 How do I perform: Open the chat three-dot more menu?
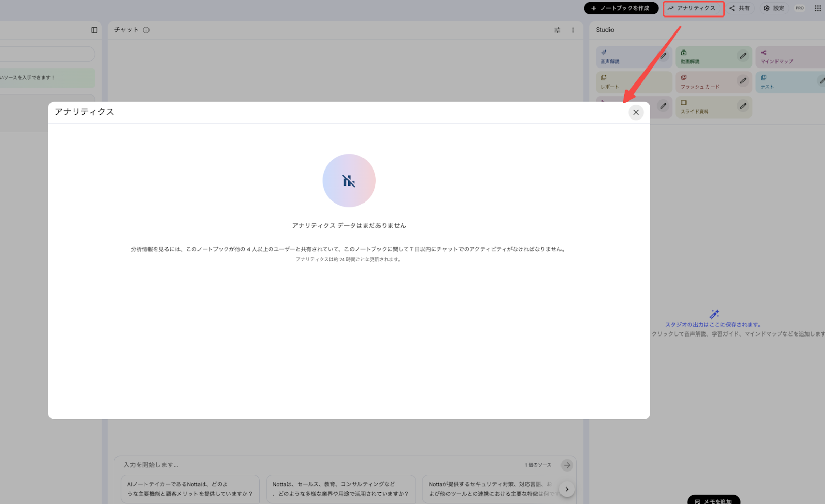(x=573, y=30)
